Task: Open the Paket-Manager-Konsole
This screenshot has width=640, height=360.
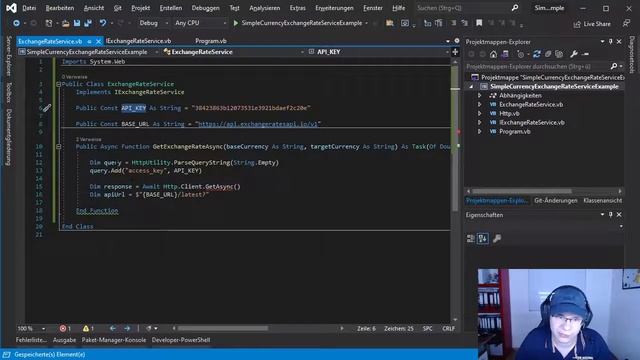Action: click(x=114, y=340)
